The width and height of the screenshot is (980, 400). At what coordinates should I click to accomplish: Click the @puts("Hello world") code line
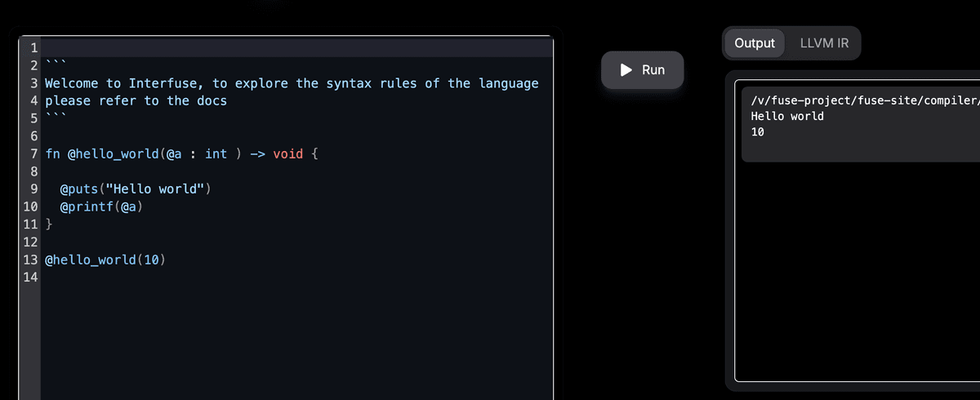pos(136,189)
